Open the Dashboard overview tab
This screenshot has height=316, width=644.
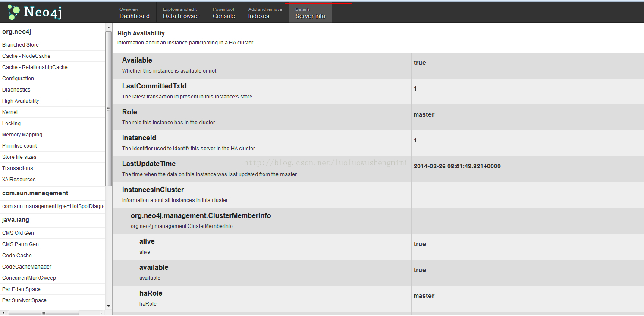[x=135, y=13]
